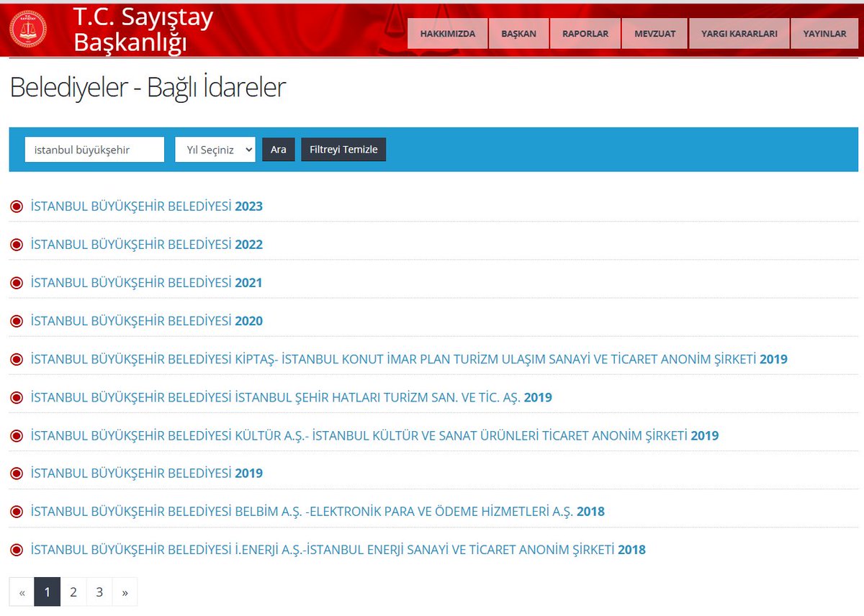Go to page 3 of results
Viewport: 864px width, 616px height.
tap(99, 592)
